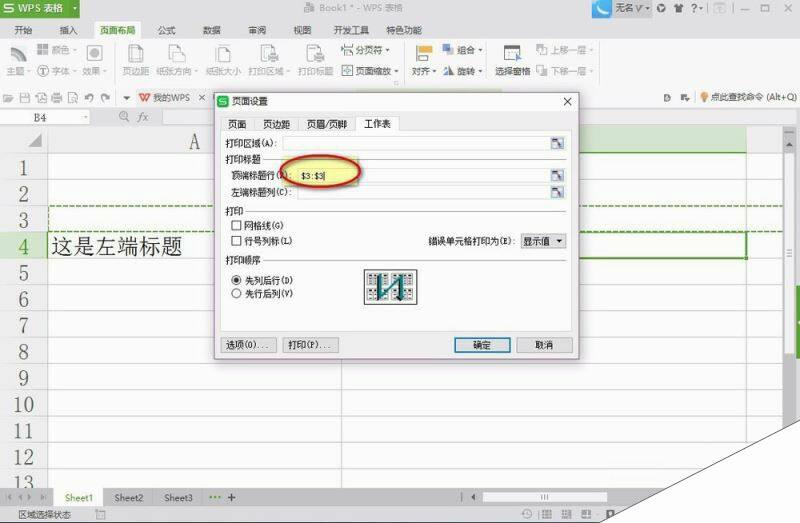Click the select-all corner triangle
800x523 pixels.
point(35,140)
